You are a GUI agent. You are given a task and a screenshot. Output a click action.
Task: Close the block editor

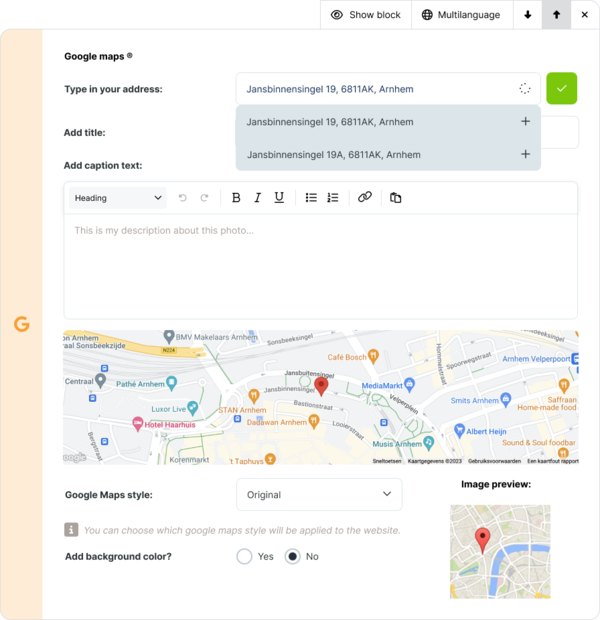tap(585, 15)
